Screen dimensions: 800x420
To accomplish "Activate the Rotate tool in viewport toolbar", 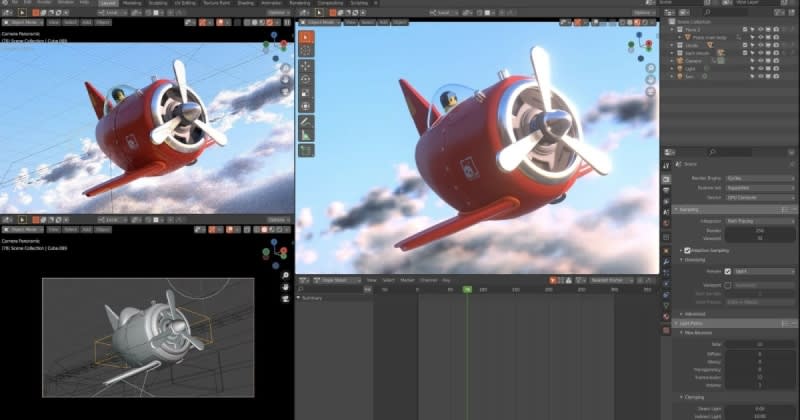I will pyautogui.click(x=306, y=79).
